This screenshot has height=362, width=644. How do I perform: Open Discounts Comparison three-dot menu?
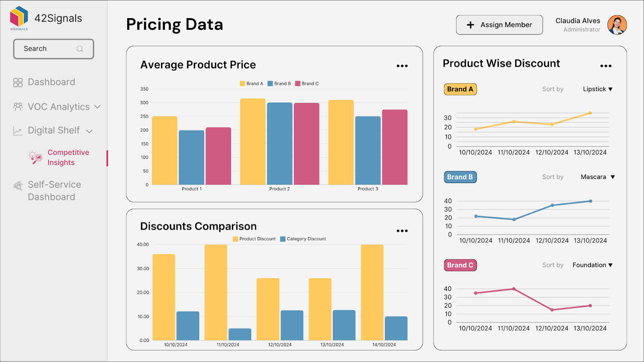click(x=402, y=231)
